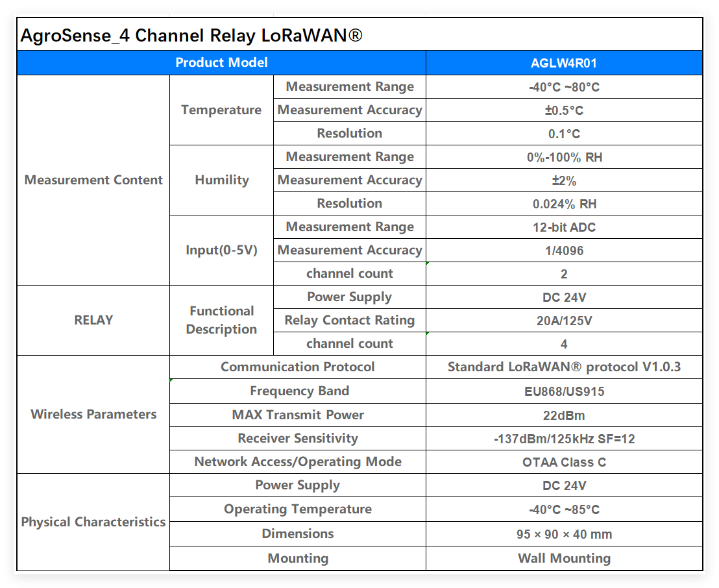The width and height of the screenshot is (719, 588).
Task: Click "Measurement Range" in the Temperature group
Action: coord(350,87)
